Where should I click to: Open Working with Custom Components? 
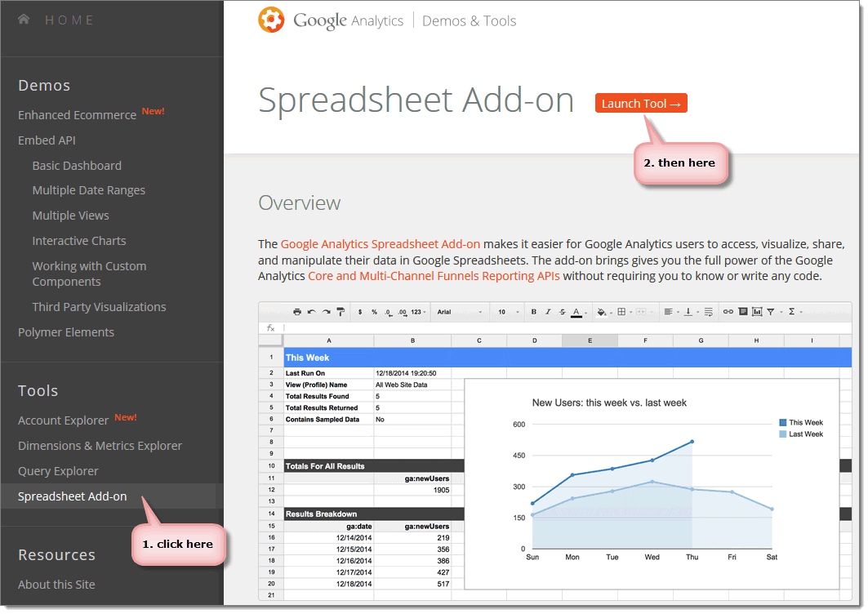point(89,274)
